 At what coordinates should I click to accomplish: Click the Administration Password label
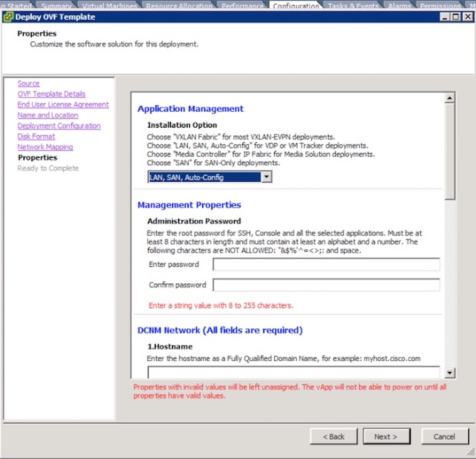(x=194, y=221)
